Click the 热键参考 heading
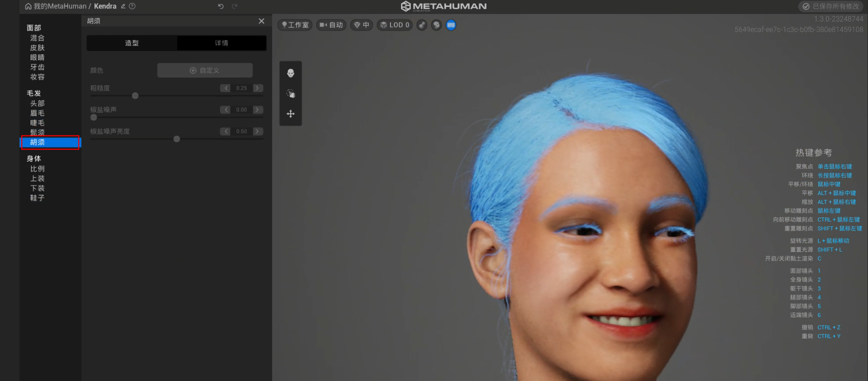Viewport: 868px width, 381px height. point(813,152)
